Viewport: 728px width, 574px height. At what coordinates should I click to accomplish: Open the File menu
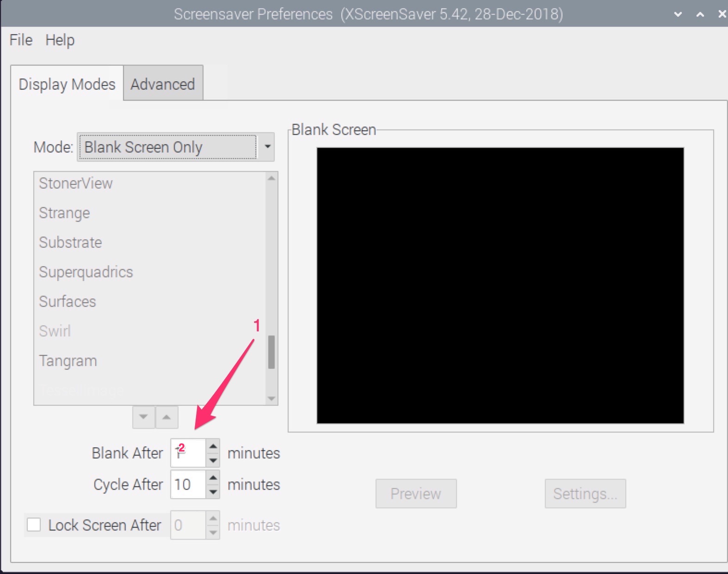point(21,40)
